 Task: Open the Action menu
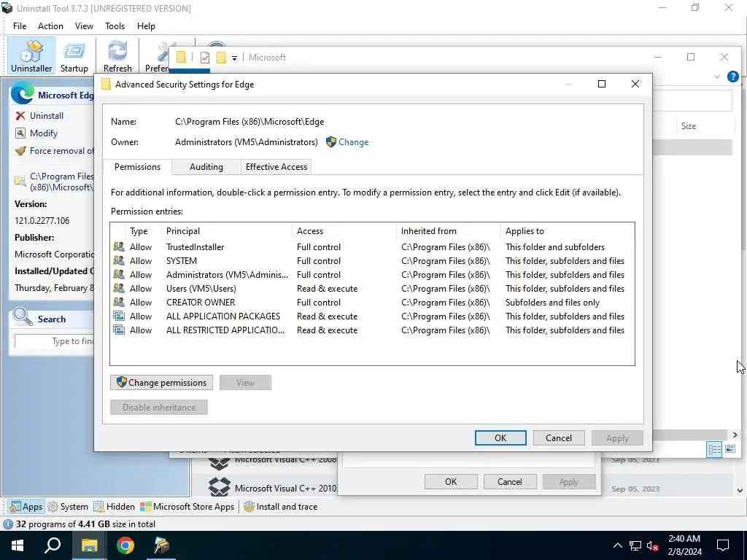[50, 26]
